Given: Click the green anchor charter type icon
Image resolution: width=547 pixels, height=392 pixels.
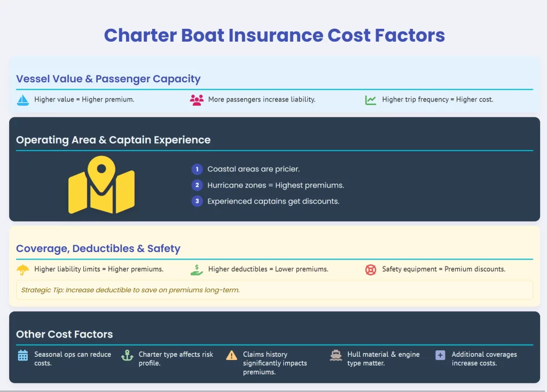Looking at the screenshot, I should click(127, 355).
